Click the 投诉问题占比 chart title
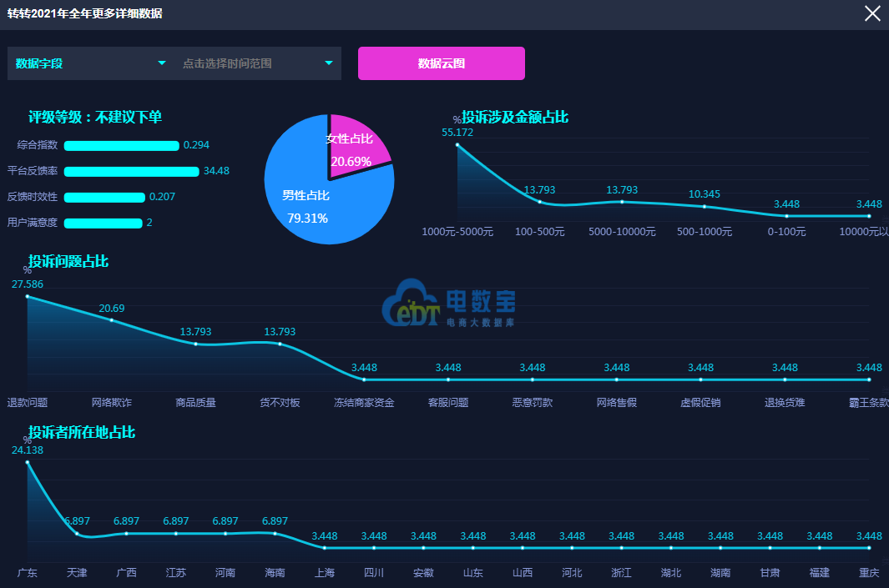889x588 pixels. coord(68,262)
